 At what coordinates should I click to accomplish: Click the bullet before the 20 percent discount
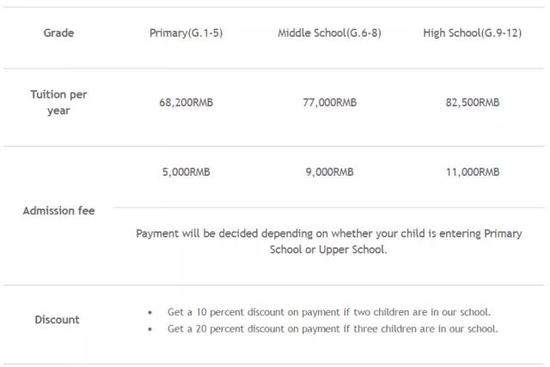(150, 329)
